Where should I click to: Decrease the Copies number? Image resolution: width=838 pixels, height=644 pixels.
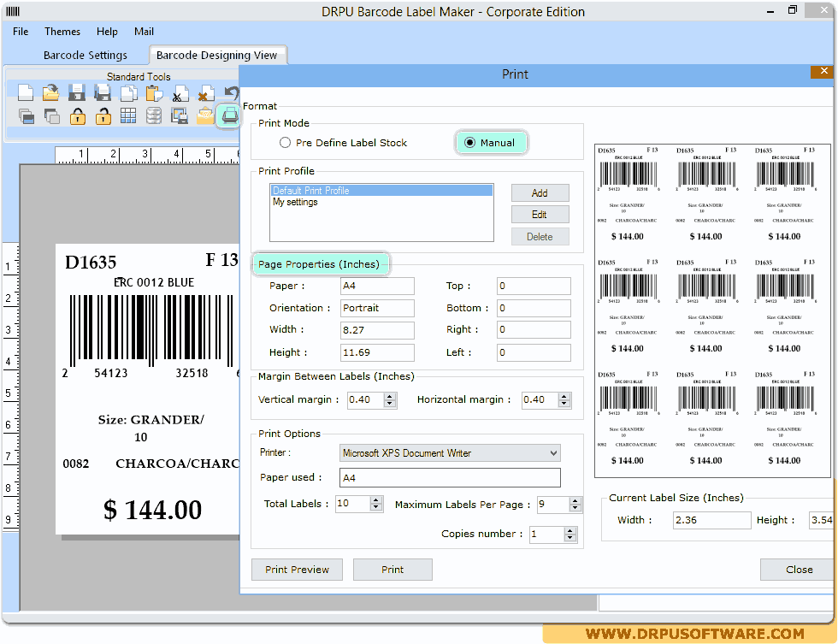[569, 538]
